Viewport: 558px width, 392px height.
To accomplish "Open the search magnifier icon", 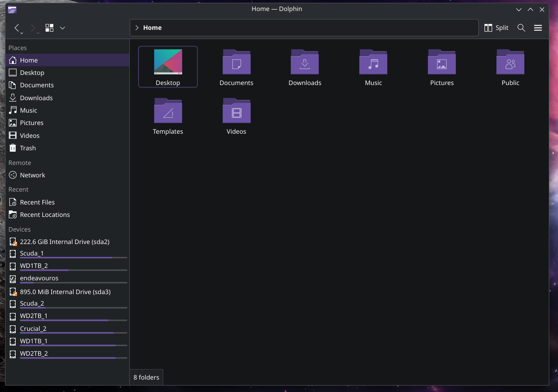I will point(521,28).
